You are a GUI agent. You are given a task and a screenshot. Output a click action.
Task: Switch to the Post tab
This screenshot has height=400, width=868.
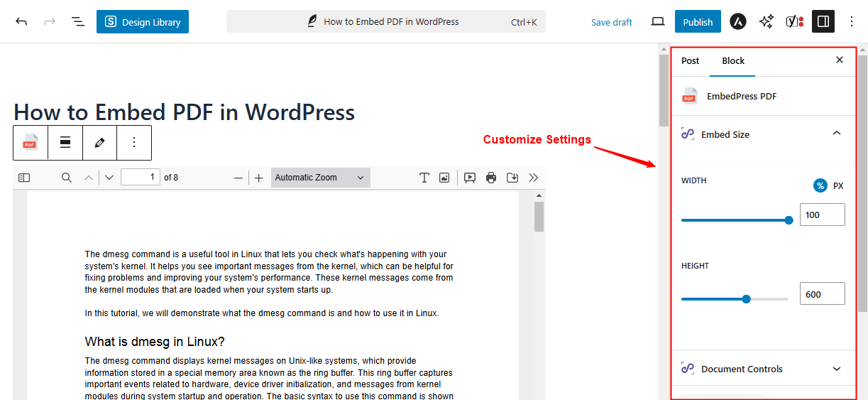tap(691, 61)
